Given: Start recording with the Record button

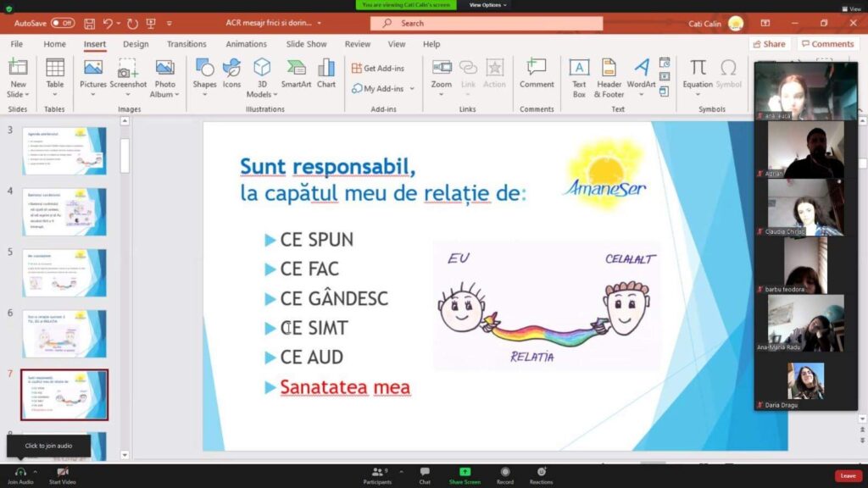Looking at the screenshot, I should tap(505, 475).
